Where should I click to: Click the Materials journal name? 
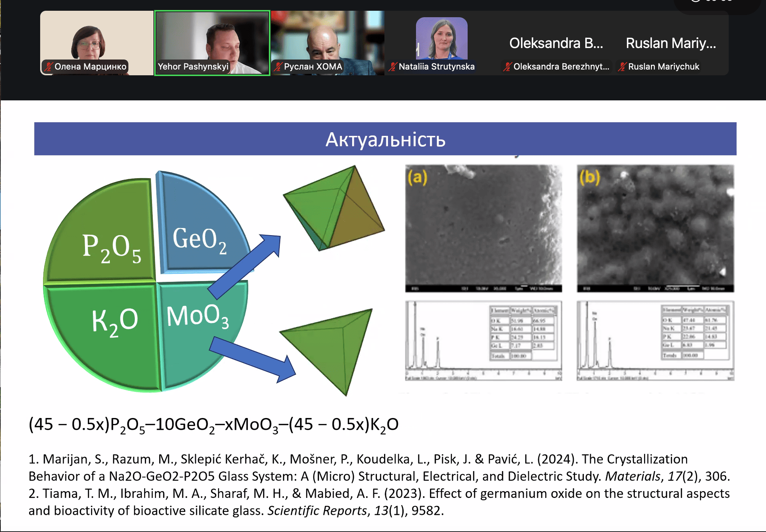click(x=633, y=476)
